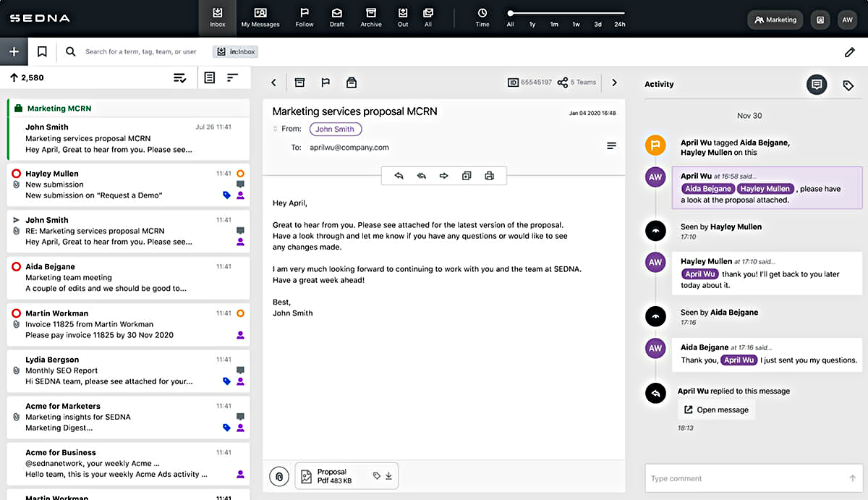The width and height of the screenshot is (868, 500).
Task: Click the search magnifier icon
Action: [x=70, y=51]
